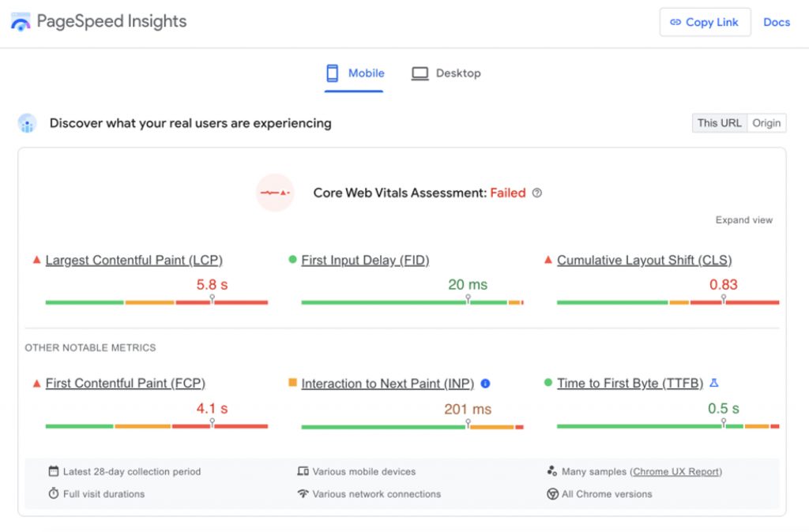Click the INP distribution bar
The height and width of the screenshot is (532, 809).
click(x=412, y=426)
